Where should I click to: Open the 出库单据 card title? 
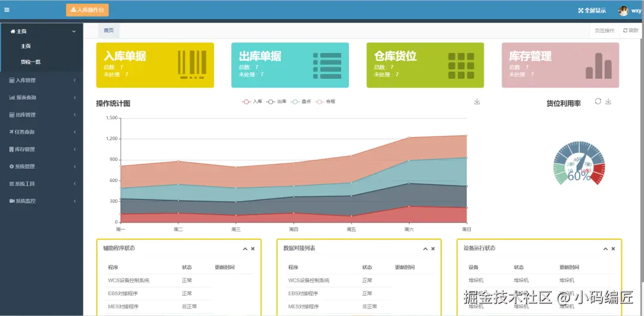pyautogui.click(x=260, y=56)
